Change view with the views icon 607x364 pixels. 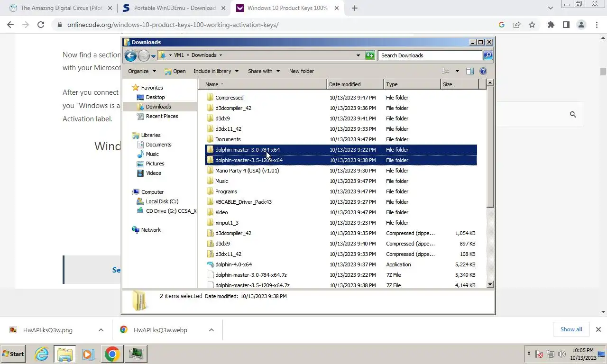[446, 71]
